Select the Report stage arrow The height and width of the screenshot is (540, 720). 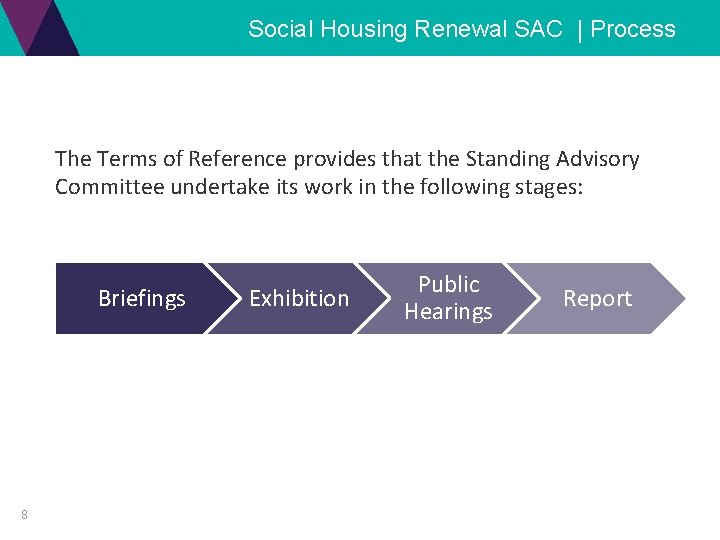(x=597, y=298)
